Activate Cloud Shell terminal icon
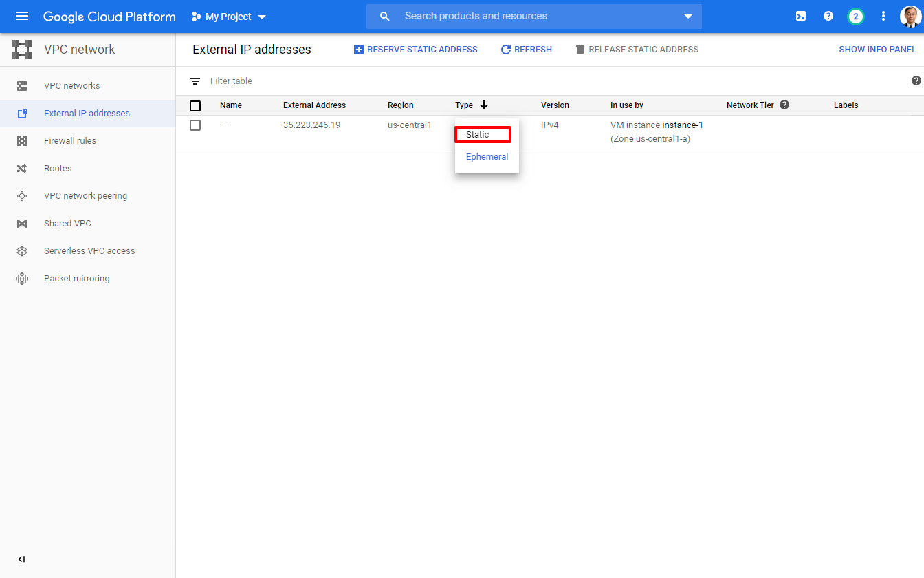Viewport: 924px width, 578px height. click(801, 16)
